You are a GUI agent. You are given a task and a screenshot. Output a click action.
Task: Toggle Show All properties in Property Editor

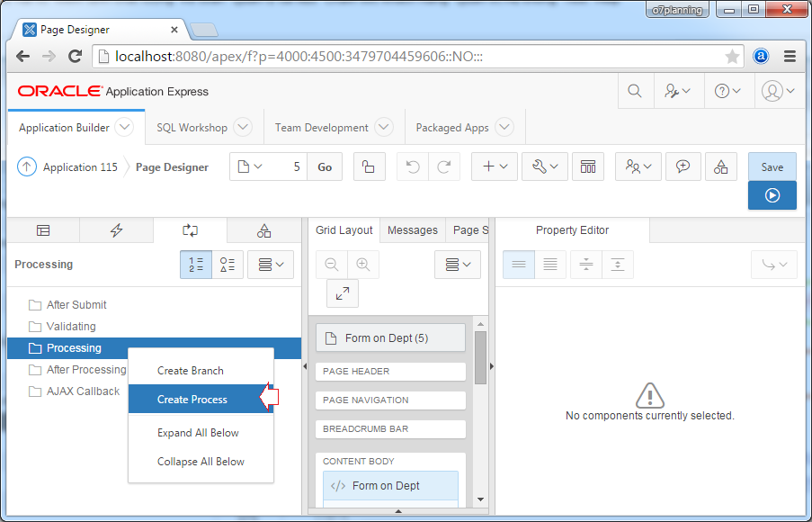(550, 265)
